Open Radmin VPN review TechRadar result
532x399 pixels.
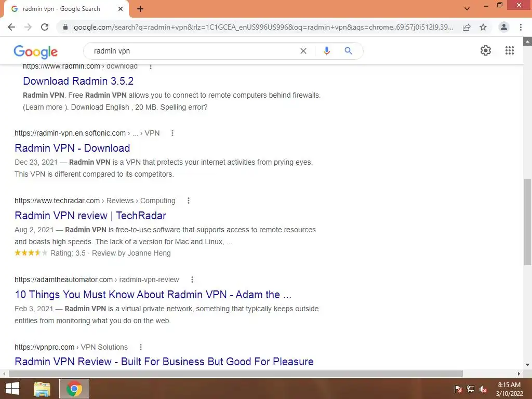(90, 216)
